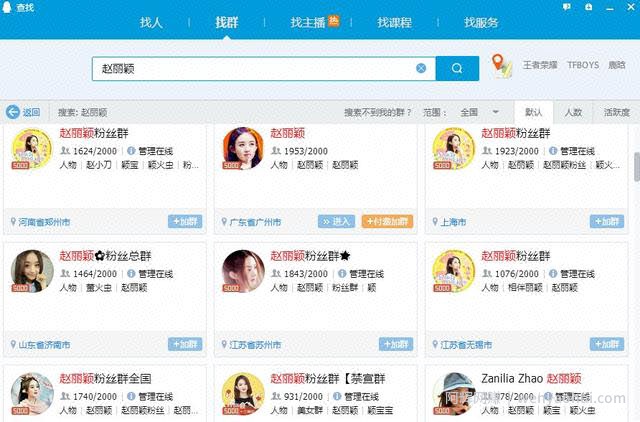Viewport: 640px width, 422px height.
Task: Click the 广东省广州市 location link
Action: tap(255, 222)
